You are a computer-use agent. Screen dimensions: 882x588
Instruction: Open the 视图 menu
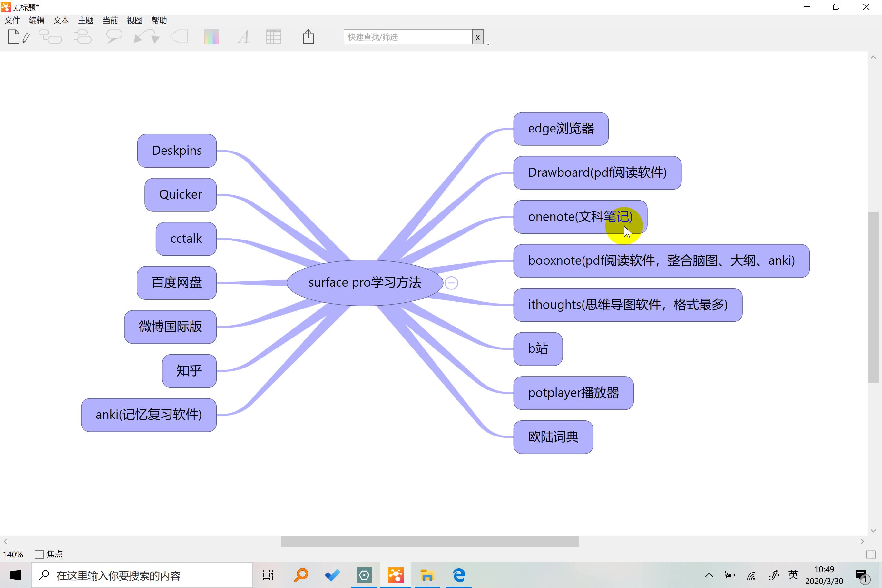[x=135, y=20]
